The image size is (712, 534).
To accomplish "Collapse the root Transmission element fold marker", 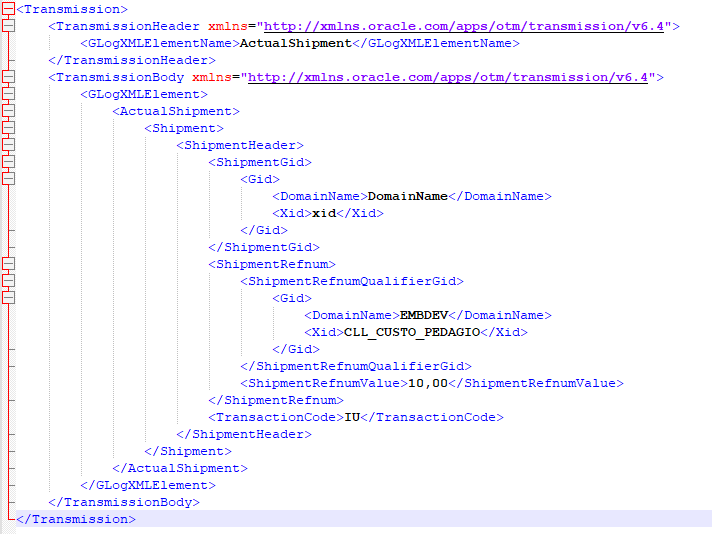I will 9,9.
